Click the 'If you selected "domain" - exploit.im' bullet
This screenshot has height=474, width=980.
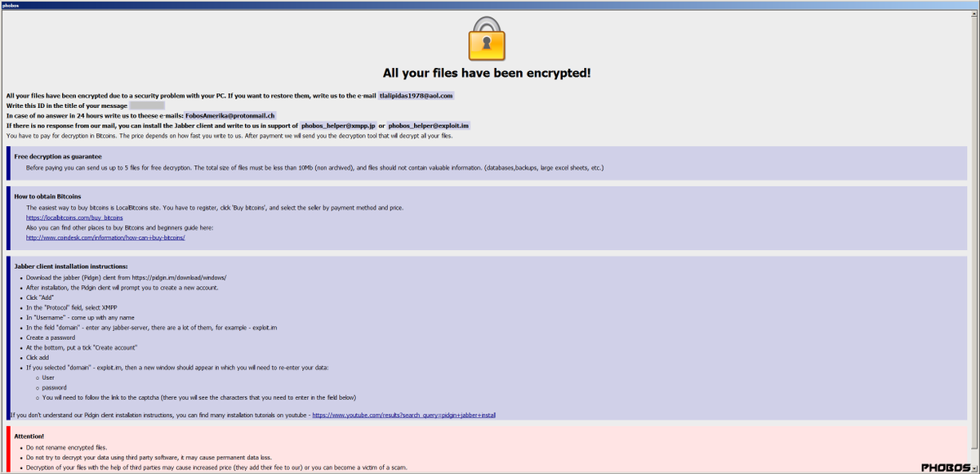pyautogui.click(x=177, y=367)
